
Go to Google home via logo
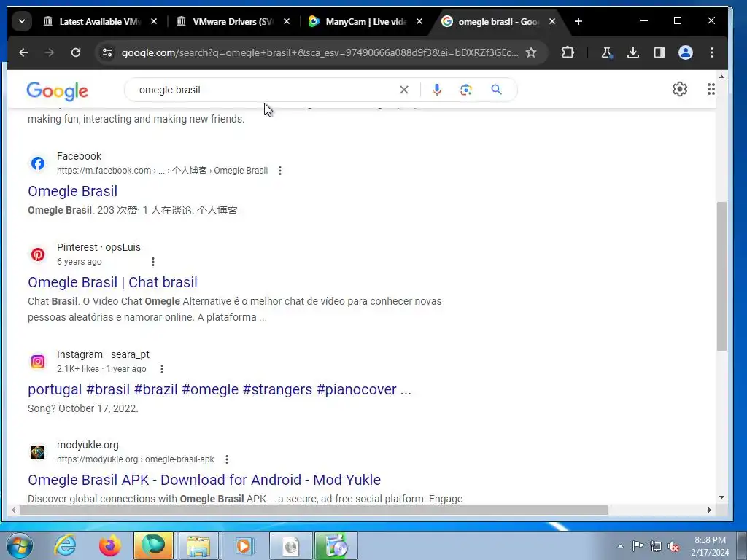click(57, 90)
